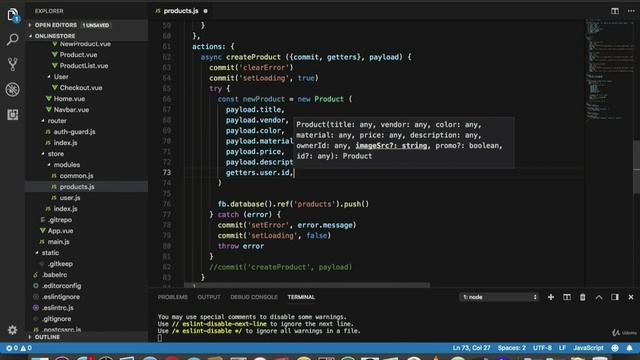Open notifications bell icon
This screenshot has height=360, width=640.
(x=629, y=348)
